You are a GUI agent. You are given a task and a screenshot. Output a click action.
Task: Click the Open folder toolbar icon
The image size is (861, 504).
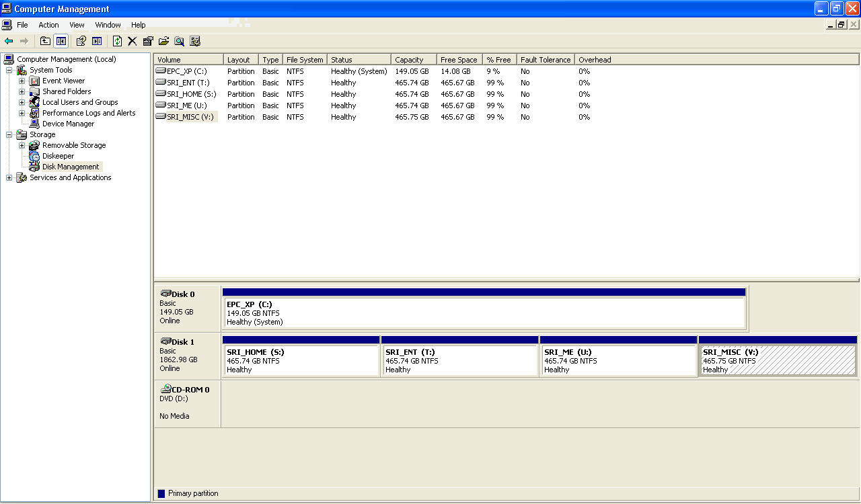tap(163, 41)
